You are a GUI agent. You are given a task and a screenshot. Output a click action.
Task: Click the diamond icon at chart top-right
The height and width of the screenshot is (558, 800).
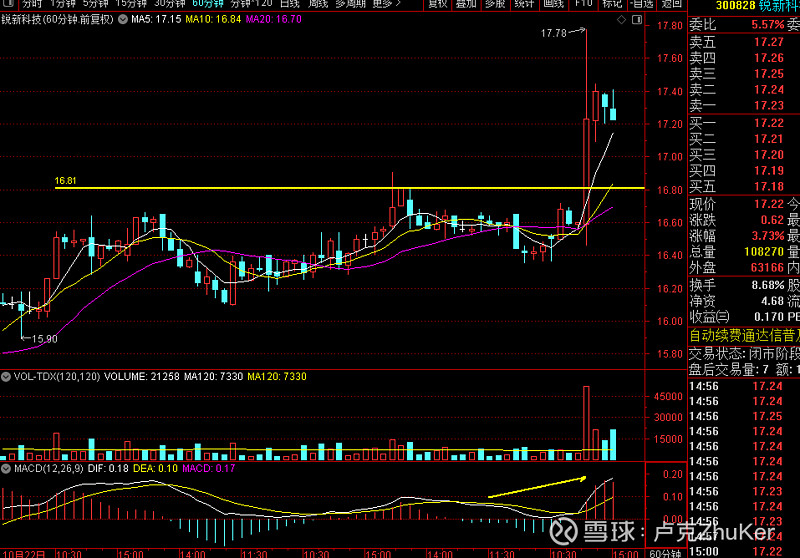point(621,19)
